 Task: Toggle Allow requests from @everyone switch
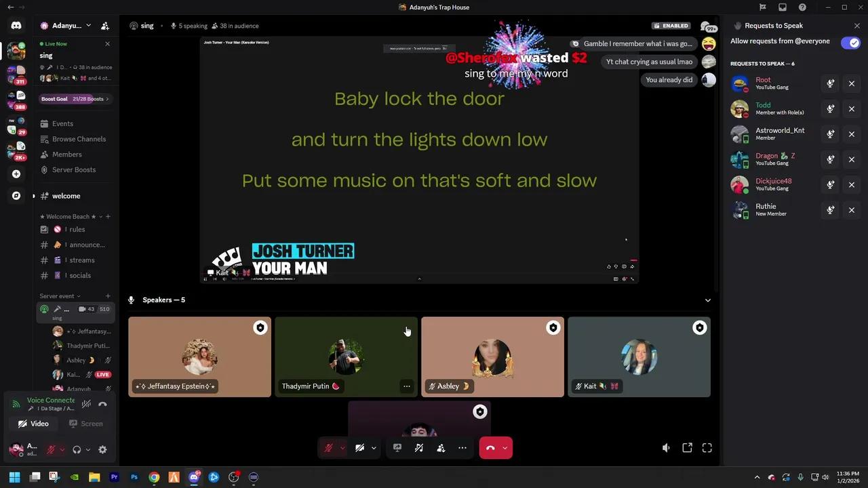(x=850, y=43)
